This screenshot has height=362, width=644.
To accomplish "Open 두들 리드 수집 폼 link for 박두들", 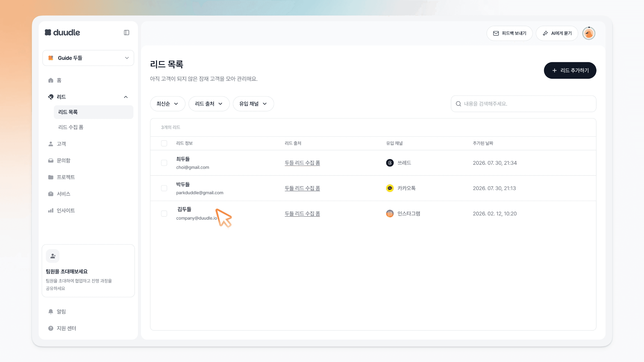I will pyautogui.click(x=302, y=188).
